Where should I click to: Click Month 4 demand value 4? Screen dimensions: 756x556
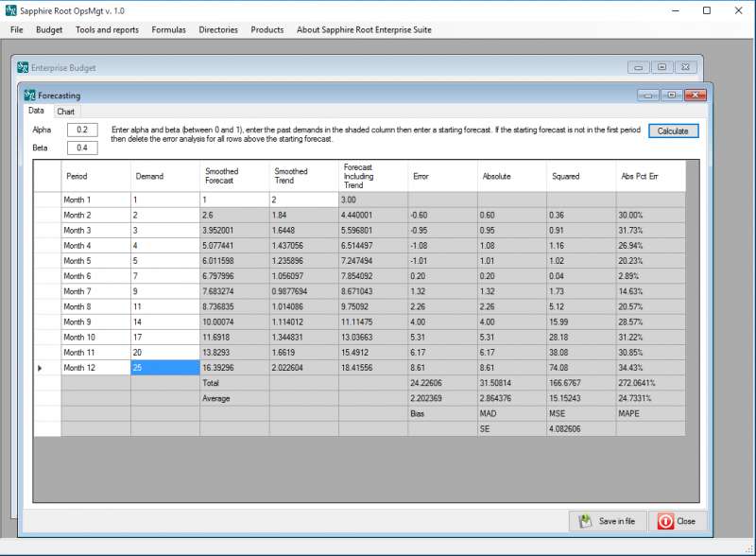click(165, 246)
